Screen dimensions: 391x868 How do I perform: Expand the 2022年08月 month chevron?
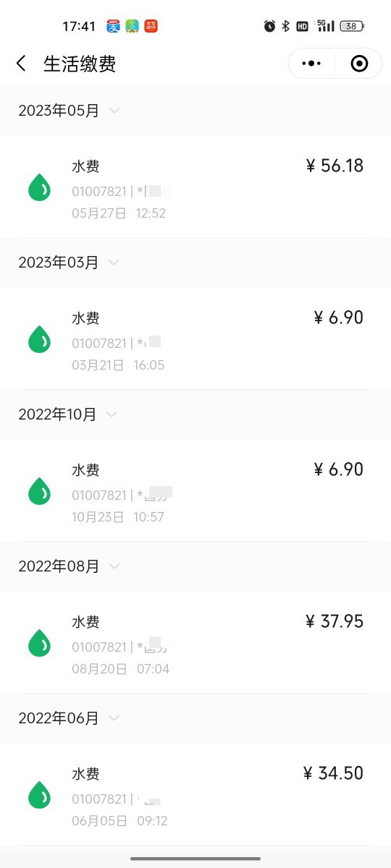pyautogui.click(x=114, y=566)
